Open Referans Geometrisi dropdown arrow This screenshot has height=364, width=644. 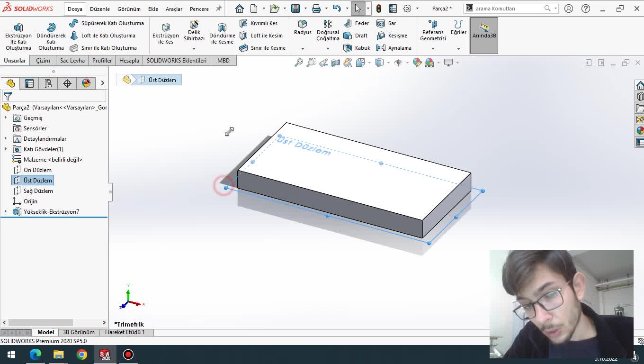[x=433, y=49]
